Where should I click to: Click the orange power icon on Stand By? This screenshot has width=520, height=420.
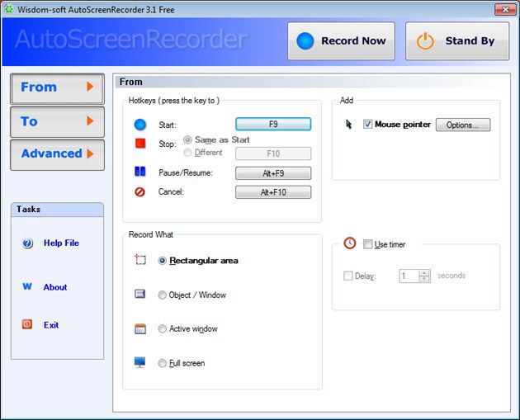425,41
